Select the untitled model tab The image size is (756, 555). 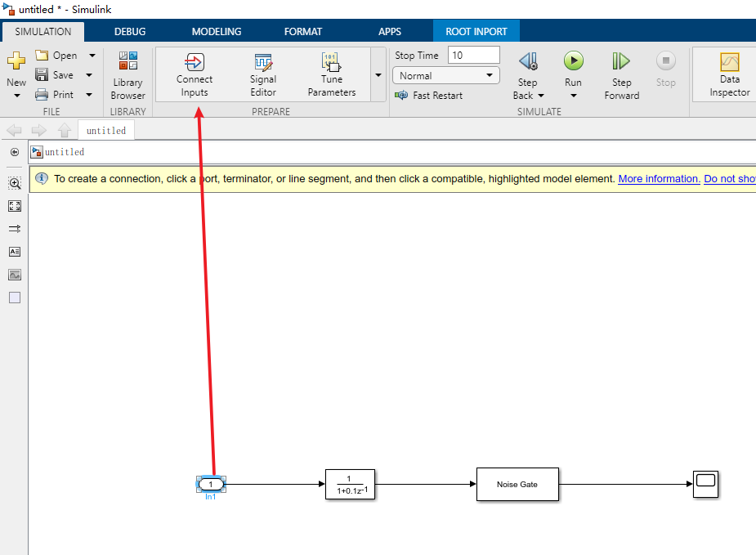coord(106,130)
